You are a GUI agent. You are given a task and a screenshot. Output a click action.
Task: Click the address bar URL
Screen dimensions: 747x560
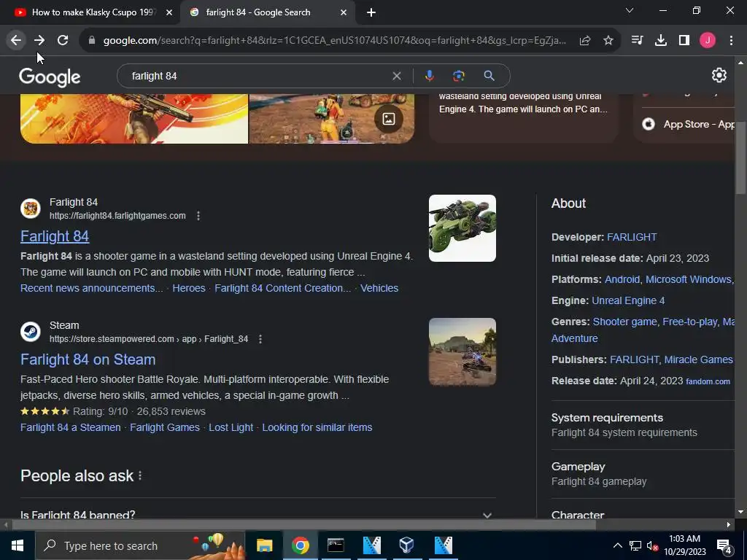[x=334, y=41]
